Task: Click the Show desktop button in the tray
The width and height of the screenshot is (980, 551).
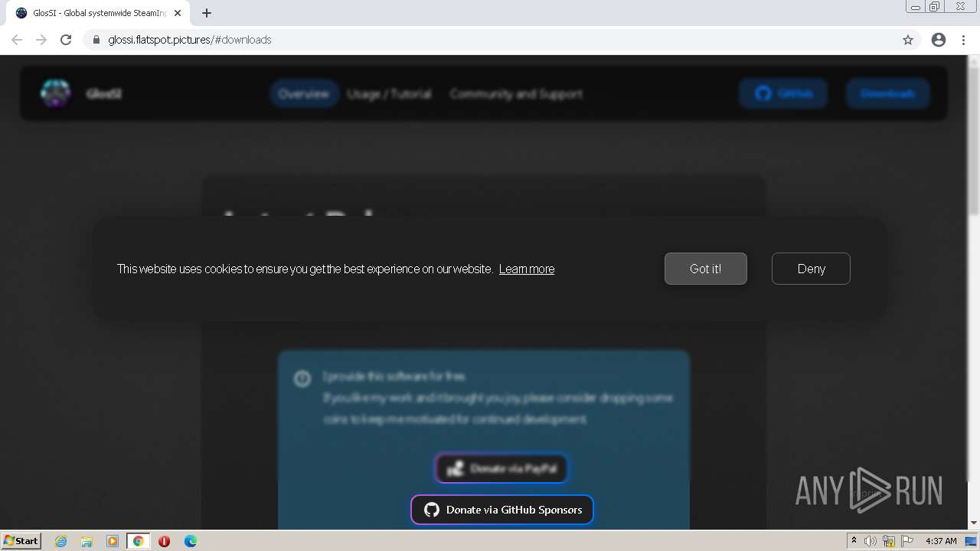Action: pos(972,541)
